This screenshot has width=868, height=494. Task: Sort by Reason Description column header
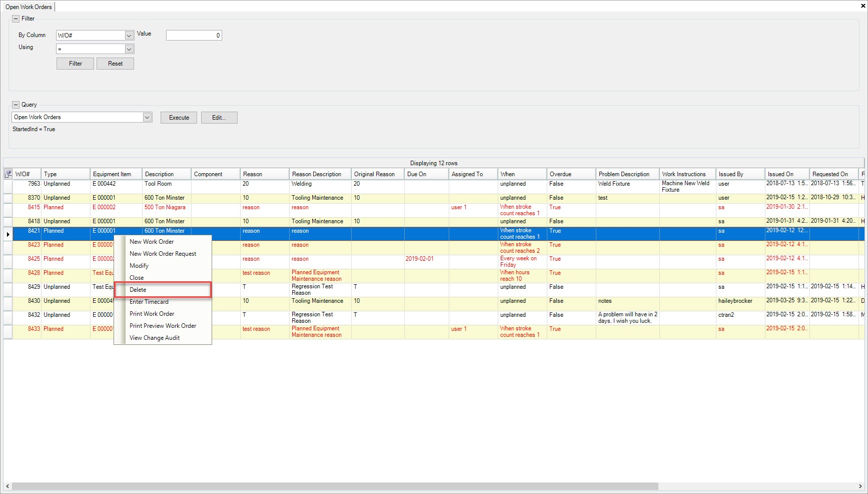click(320, 174)
